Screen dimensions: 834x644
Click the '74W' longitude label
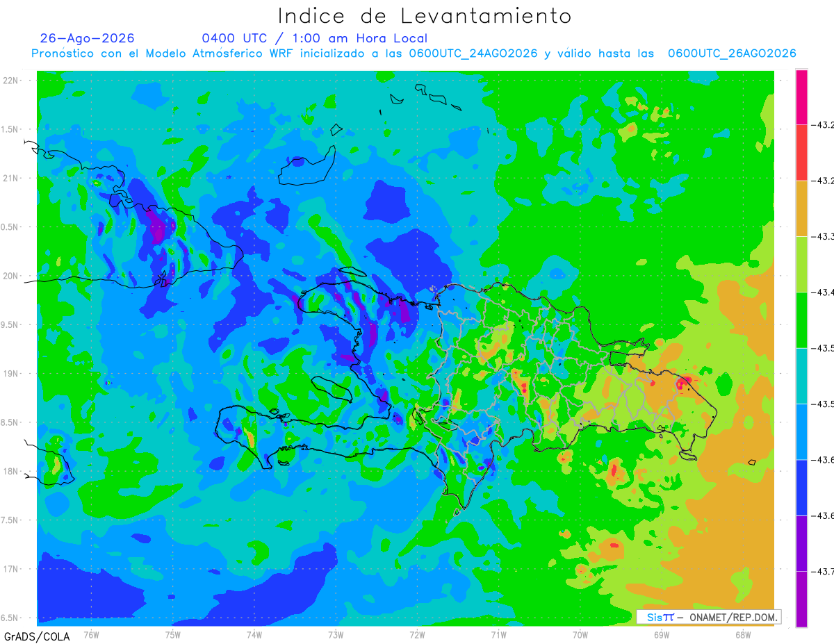(x=254, y=634)
